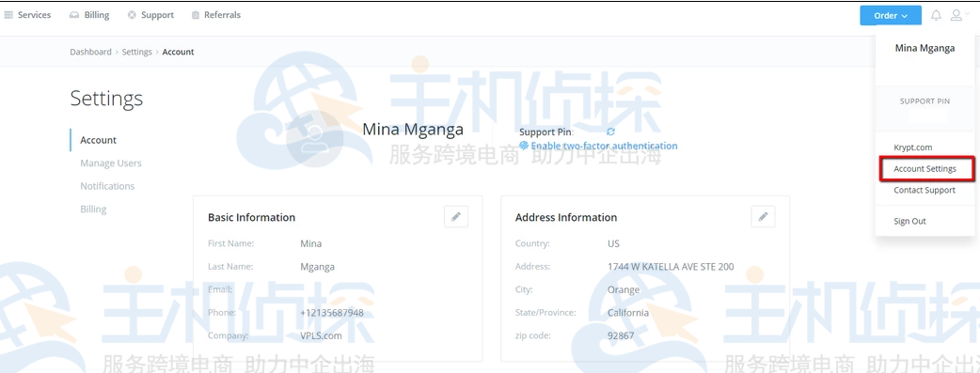The width and height of the screenshot is (980, 373).
Task: Open Notifications in settings sidebar
Action: click(x=107, y=186)
